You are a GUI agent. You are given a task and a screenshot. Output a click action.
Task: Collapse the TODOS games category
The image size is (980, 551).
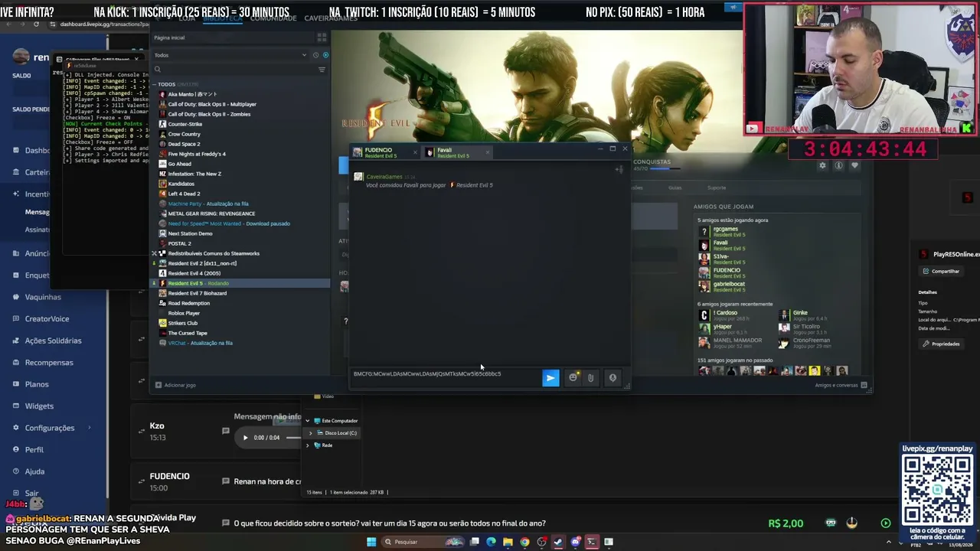click(x=154, y=84)
